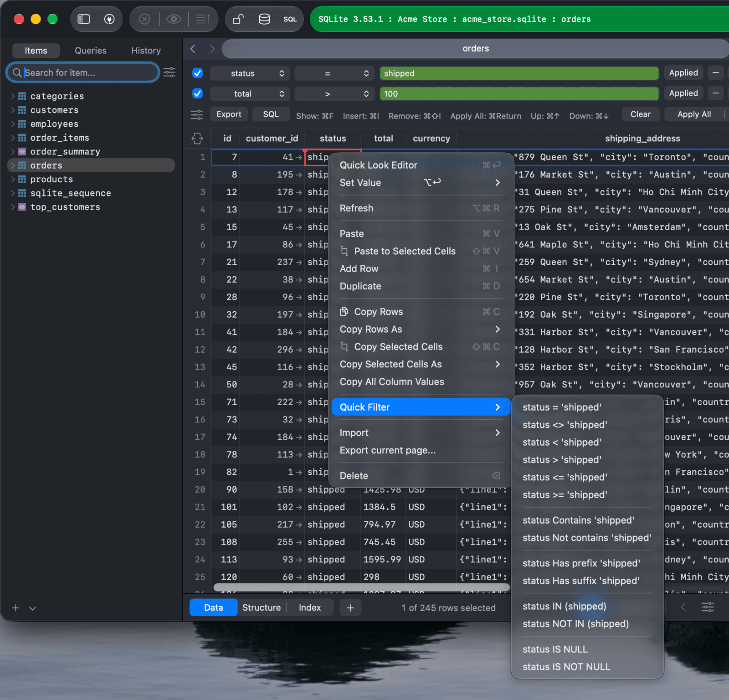Click the plus icon at sidebar bottom
The height and width of the screenshot is (700, 729).
(x=15, y=608)
